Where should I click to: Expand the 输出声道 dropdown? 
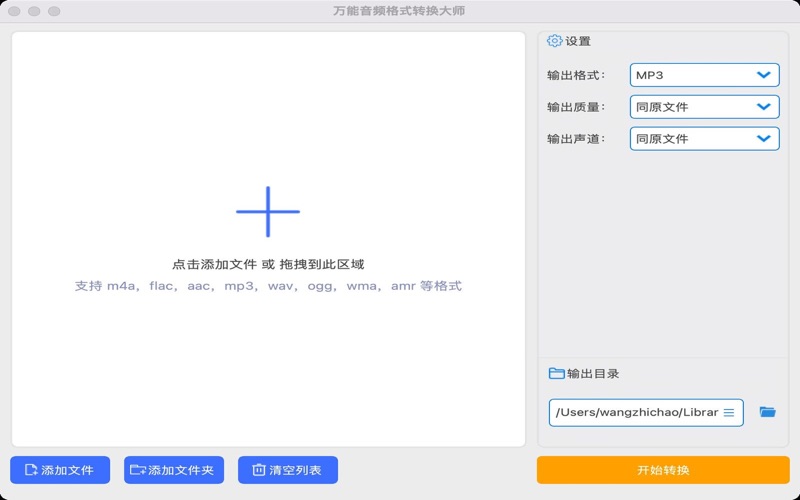click(704, 139)
